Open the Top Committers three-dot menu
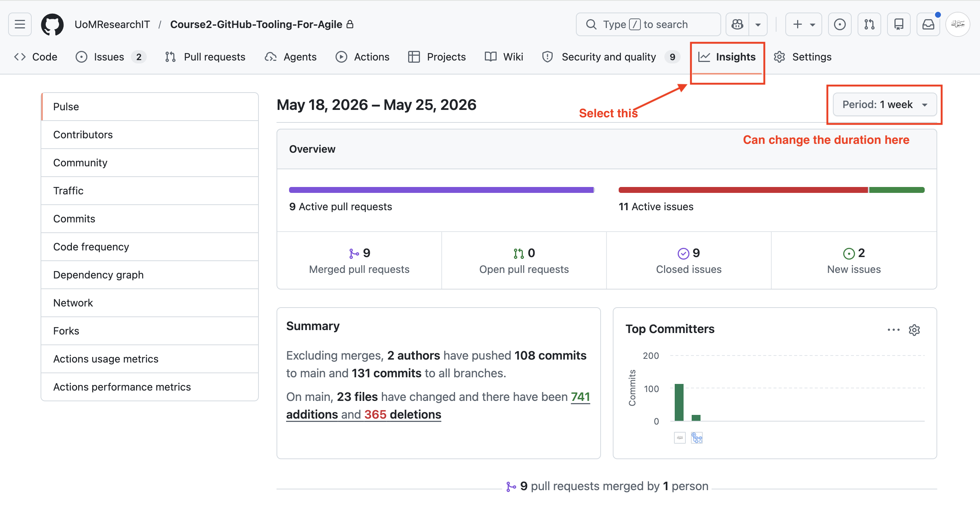This screenshot has height=506, width=980. click(893, 330)
